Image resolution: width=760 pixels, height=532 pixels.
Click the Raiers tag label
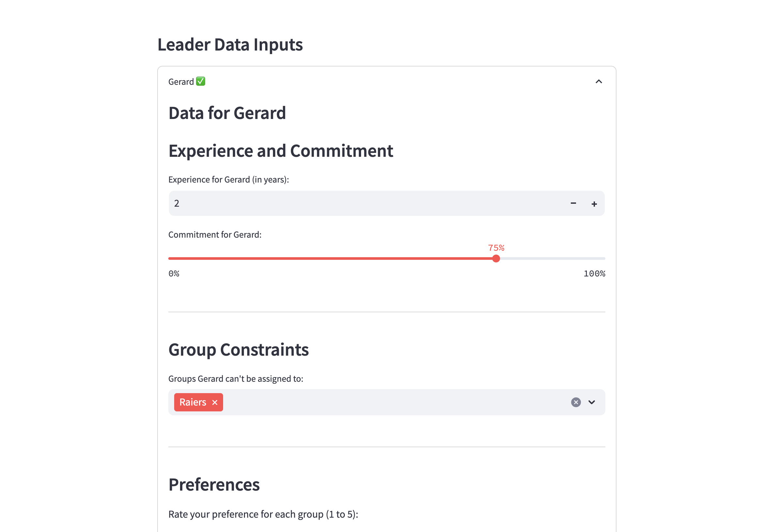(193, 402)
